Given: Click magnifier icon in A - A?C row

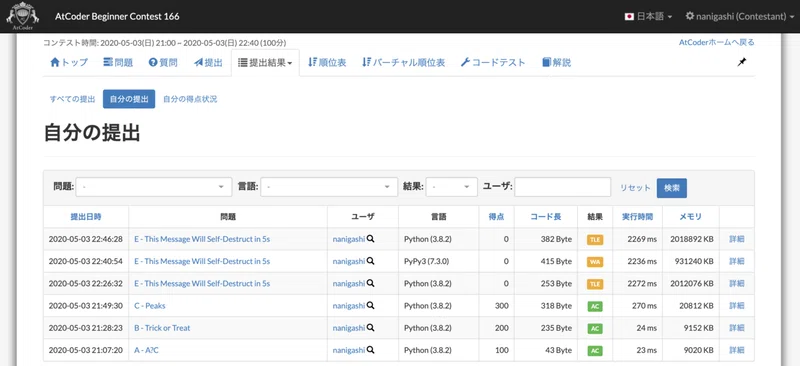Looking at the screenshot, I should click(370, 350).
